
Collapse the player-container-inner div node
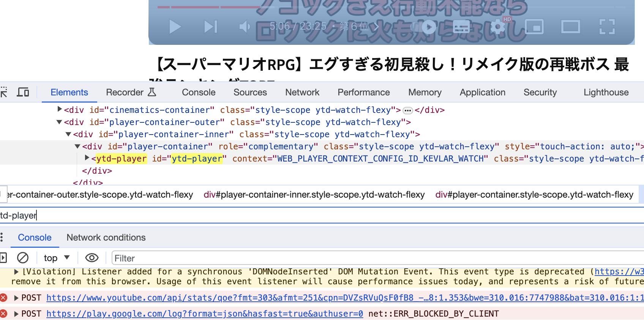point(68,134)
